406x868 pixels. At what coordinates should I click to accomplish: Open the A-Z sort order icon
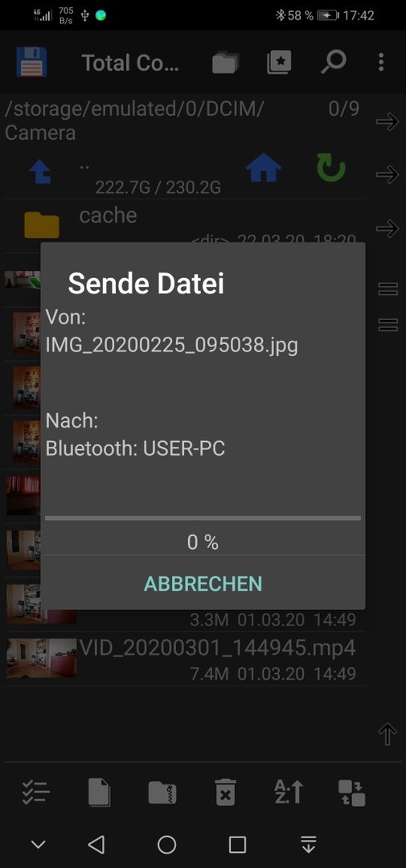(x=289, y=792)
